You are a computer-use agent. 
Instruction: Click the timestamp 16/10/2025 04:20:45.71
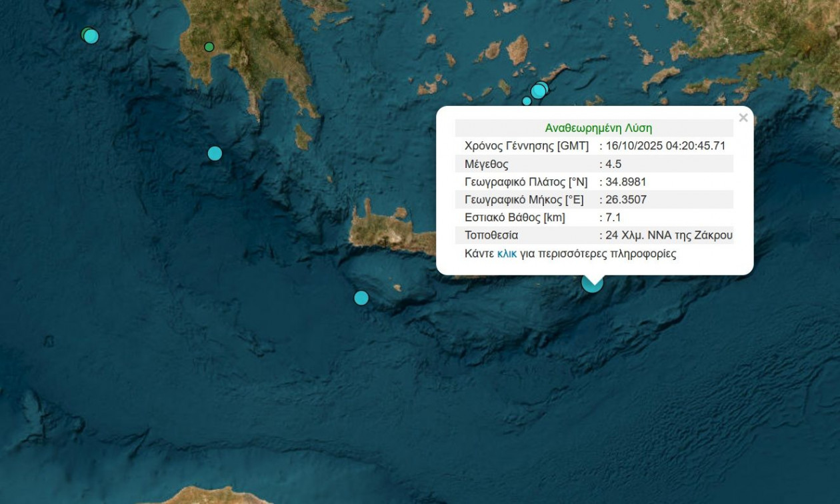pos(665,146)
